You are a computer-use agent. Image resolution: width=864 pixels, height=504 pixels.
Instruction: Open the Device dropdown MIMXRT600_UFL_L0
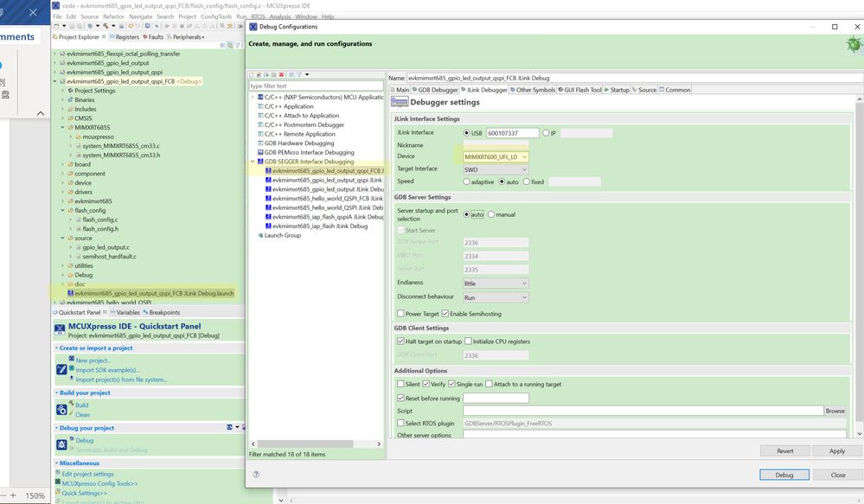[496, 157]
